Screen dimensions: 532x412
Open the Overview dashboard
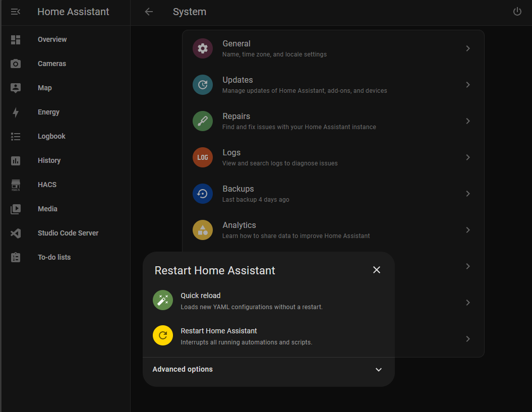coord(52,39)
